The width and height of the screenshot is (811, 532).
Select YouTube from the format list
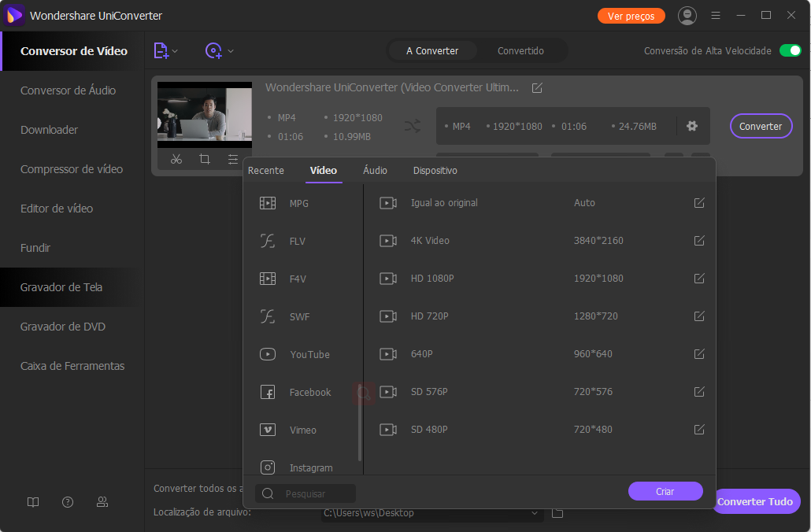pyautogui.click(x=309, y=355)
